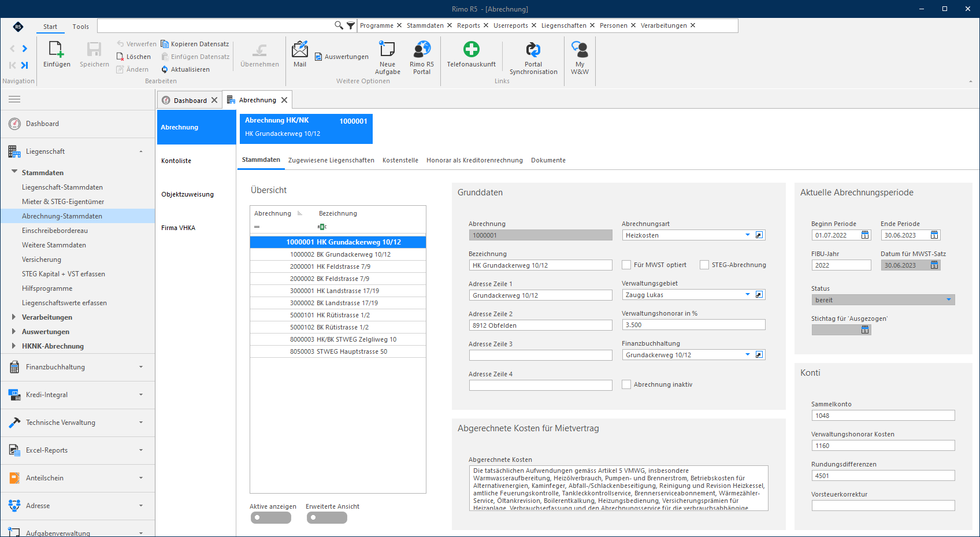Image resolution: width=980 pixels, height=537 pixels.
Task: Open the Status dropdown showing bereit
Action: pos(948,299)
